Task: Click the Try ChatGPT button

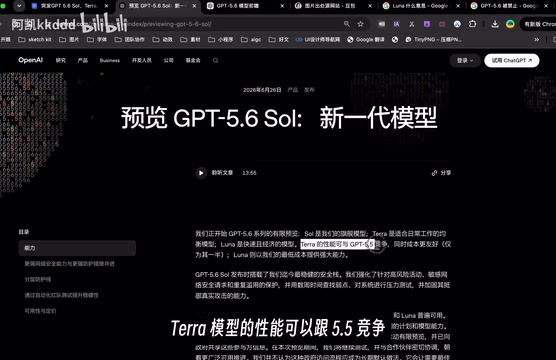Action: coord(512,61)
